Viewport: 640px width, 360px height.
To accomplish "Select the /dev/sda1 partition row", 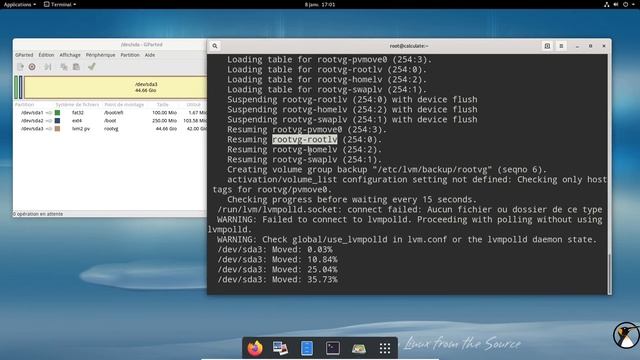I will (x=110, y=113).
